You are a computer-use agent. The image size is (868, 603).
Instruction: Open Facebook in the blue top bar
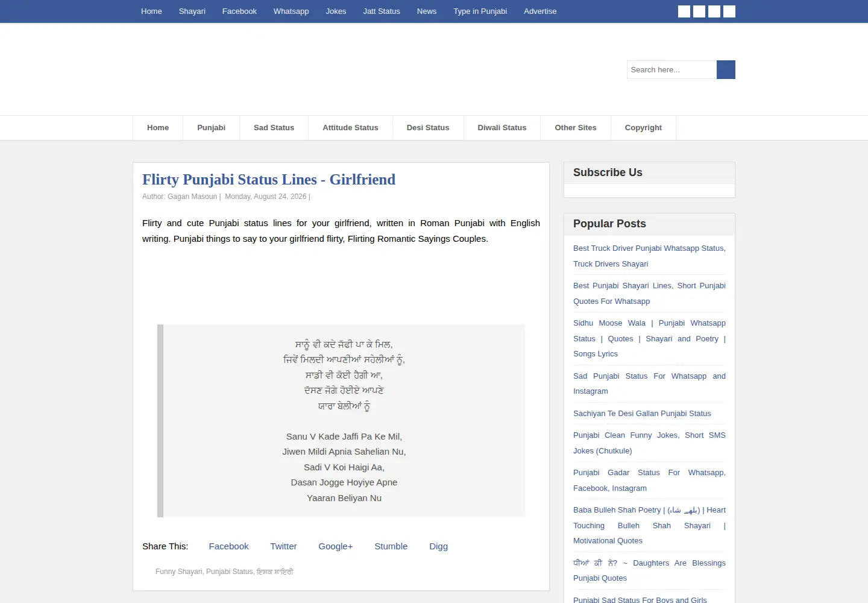[239, 11]
